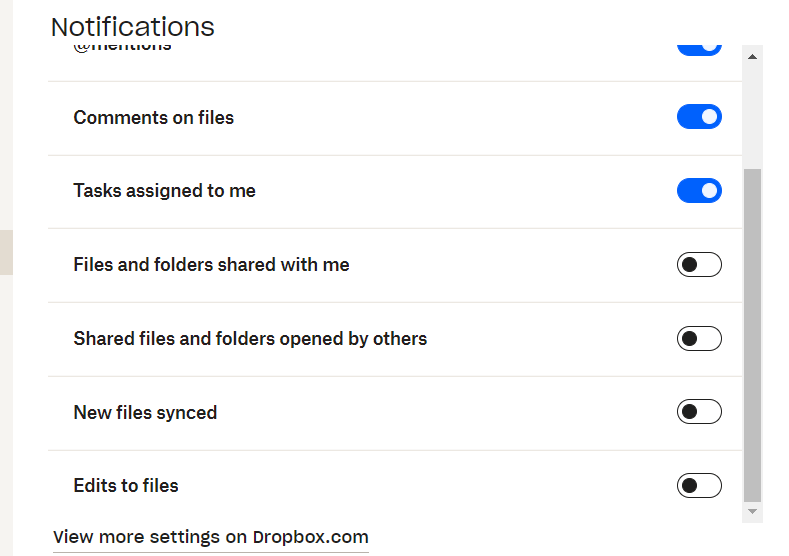Image resolution: width=789 pixels, height=556 pixels.
Task: Click the Edits to files label
Action: [x=126, y=486]
